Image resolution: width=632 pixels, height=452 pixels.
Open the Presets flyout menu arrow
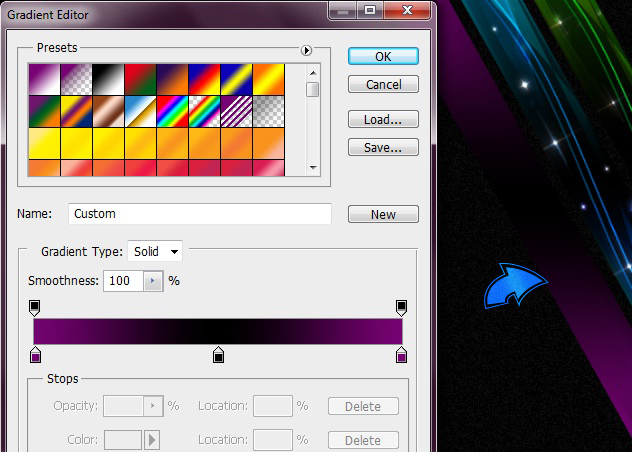point(306,50)
